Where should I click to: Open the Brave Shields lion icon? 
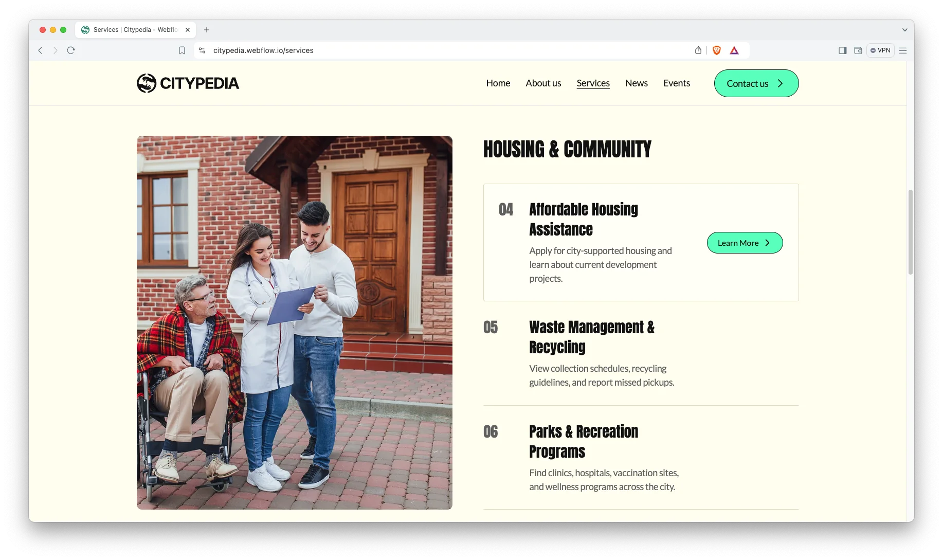click(717, 50)
